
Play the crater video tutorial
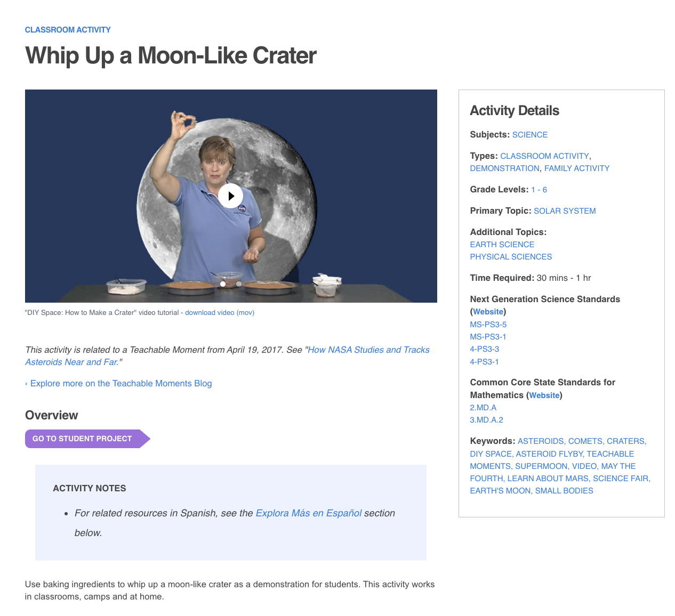click(231, 196)
